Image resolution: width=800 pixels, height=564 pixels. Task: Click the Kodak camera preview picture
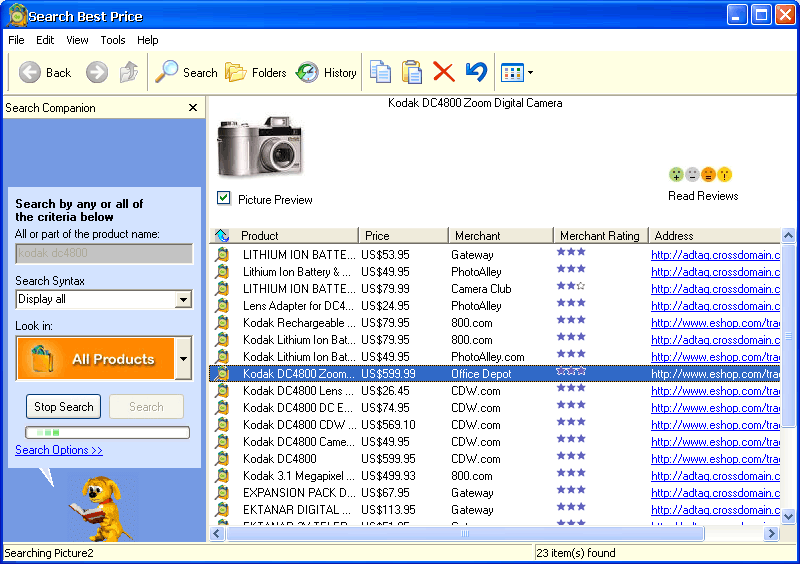[260, 147]
